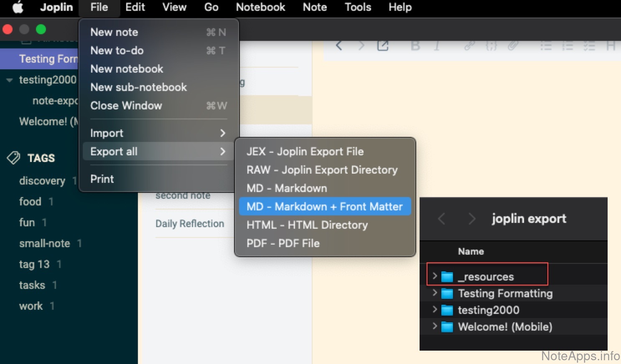Image resolution: width=621 pixels, height=364 pixels.
Task: Click the discovery tag in sidebar
Action: (42, 181)
